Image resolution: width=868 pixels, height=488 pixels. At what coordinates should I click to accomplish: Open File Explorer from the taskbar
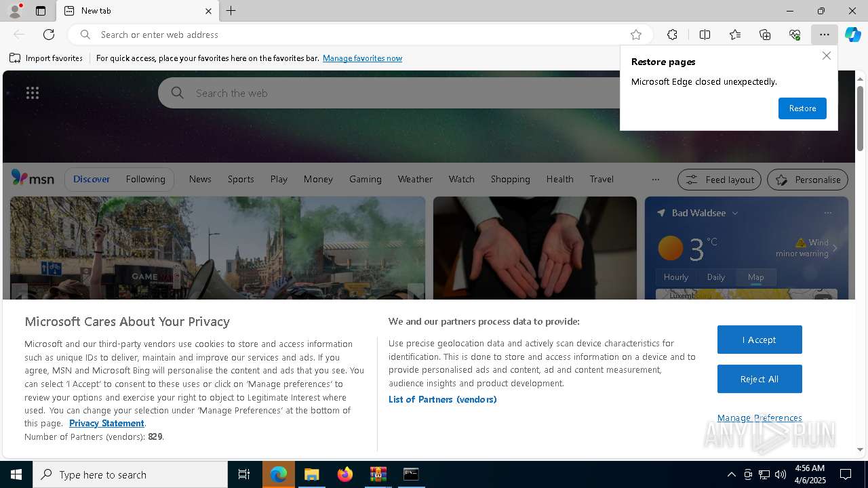311,474
